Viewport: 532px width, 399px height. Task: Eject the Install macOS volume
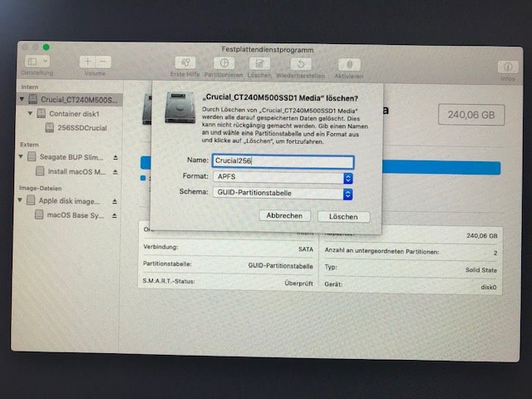point(116,172)
